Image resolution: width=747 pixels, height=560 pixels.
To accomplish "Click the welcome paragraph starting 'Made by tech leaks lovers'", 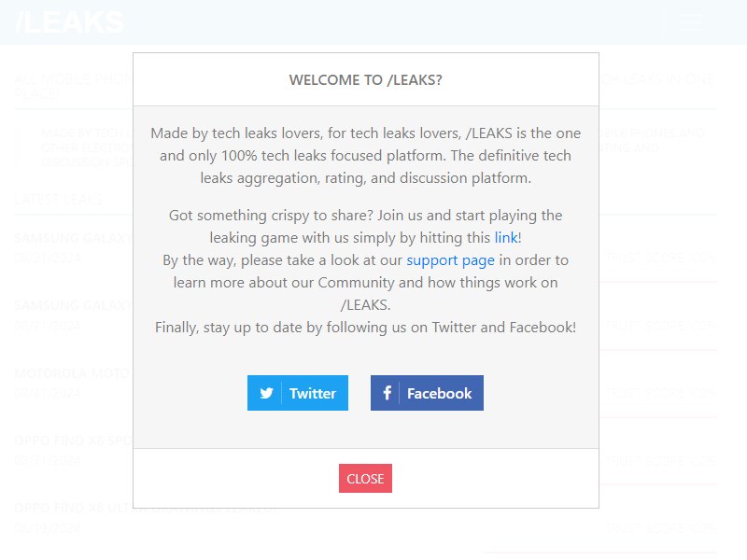I will click(365, 156).
